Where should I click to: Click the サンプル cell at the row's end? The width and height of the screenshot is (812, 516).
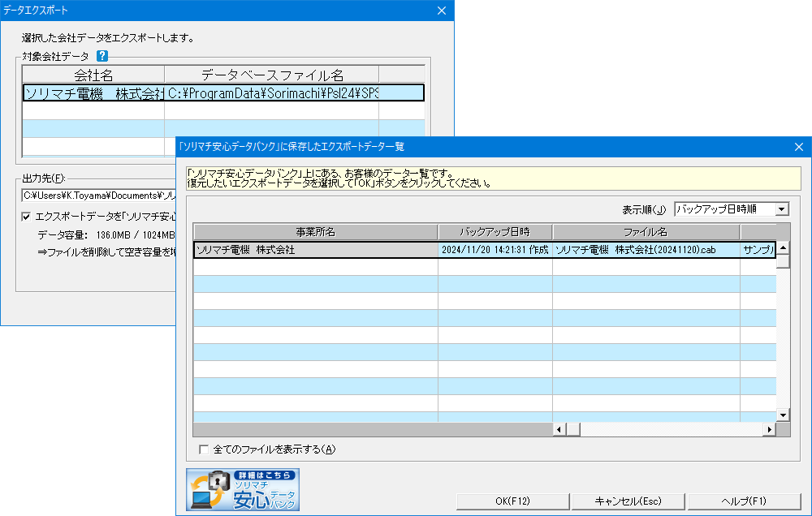[x=758, y=249]
